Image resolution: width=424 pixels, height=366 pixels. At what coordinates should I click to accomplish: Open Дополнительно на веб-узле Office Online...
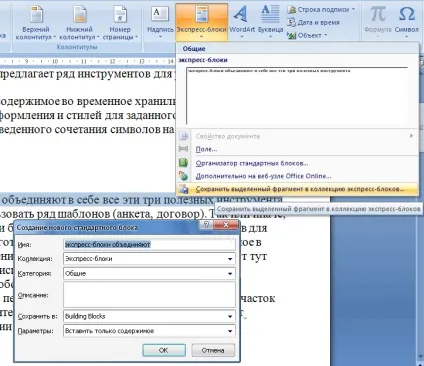(x=297, y=176)
